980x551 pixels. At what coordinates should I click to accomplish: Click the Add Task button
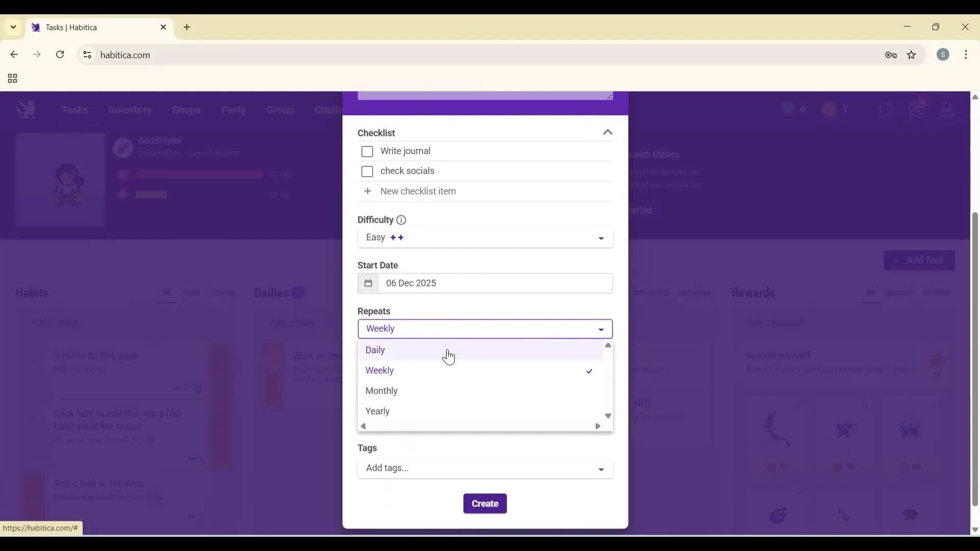pyautogui.click(x=919, y=260)
